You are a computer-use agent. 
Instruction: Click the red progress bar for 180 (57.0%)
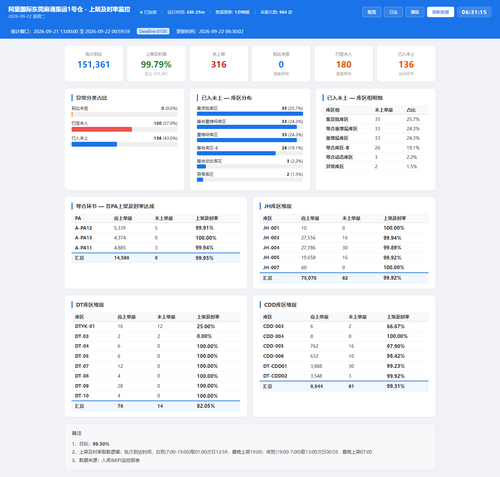(102, 129)
